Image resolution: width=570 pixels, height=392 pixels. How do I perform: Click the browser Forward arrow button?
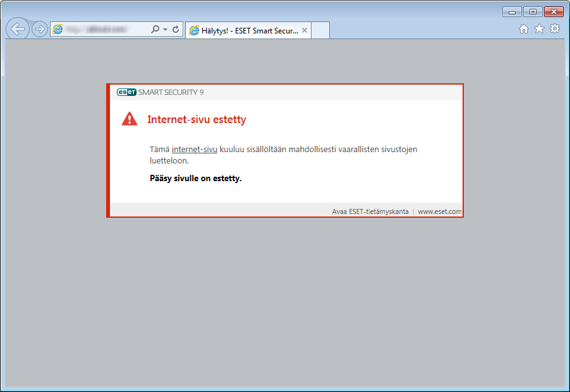click(39, 29)
